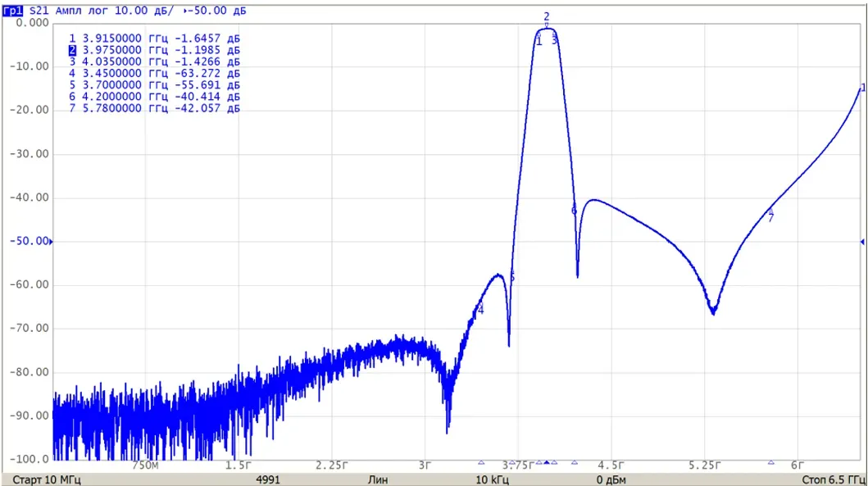Click the 4991 points count in status bar
Viewport: 868px width, 486px height.
click(268, 480)
